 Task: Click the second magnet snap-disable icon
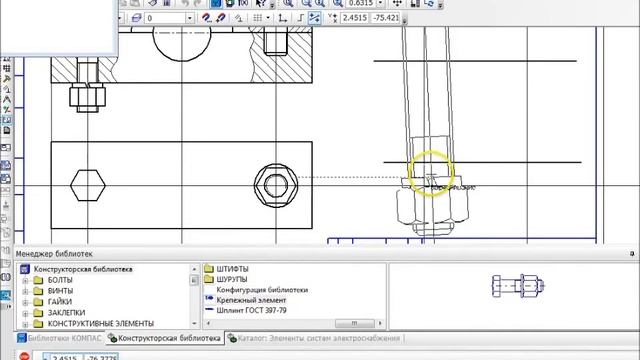pos(221,18)
